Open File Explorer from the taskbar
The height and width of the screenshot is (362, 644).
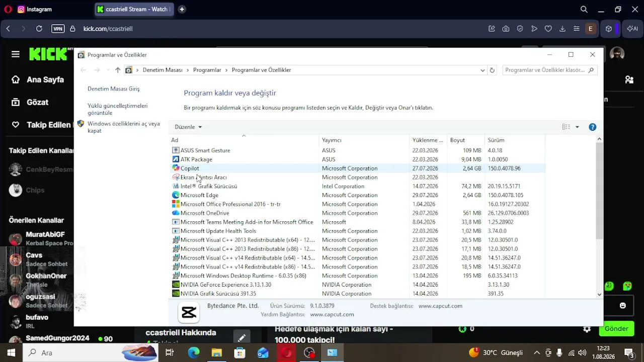click(217, 352)
